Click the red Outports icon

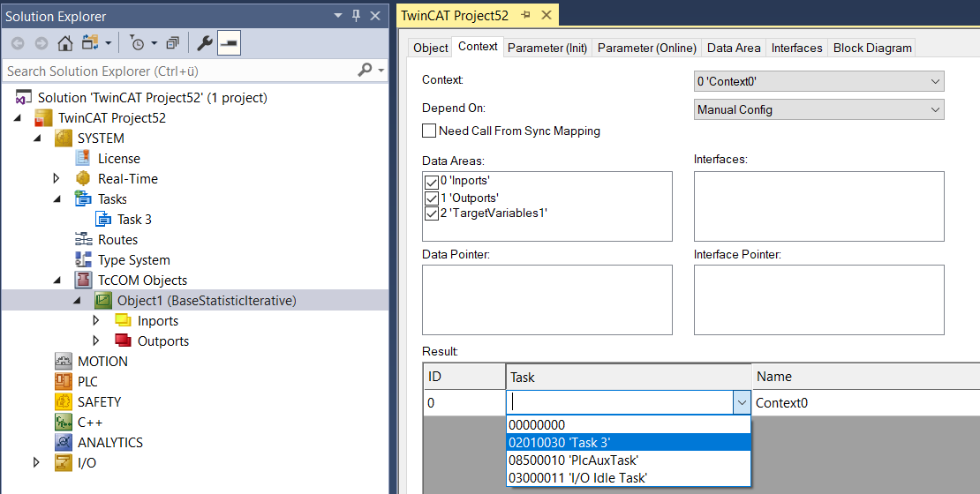click(123, 341)
